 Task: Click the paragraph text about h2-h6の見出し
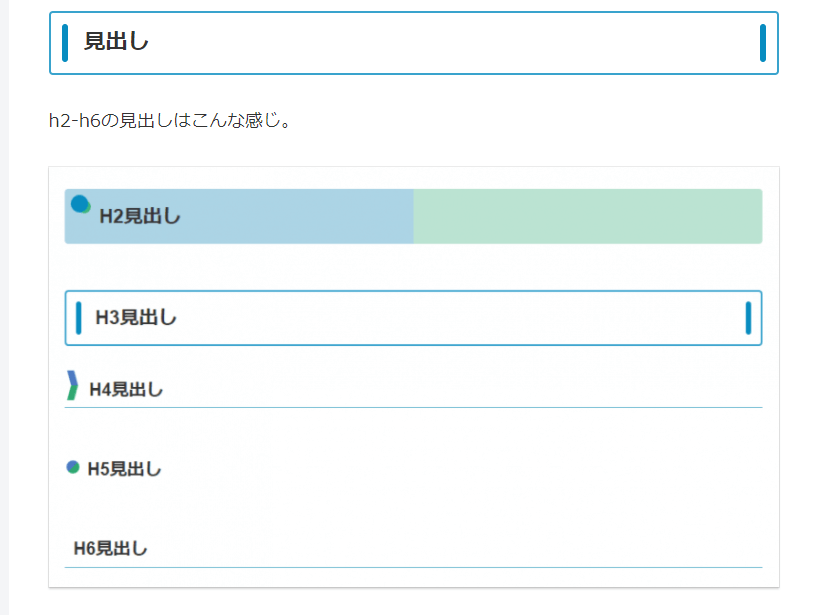pyautogui.click(x=170, y=121)
